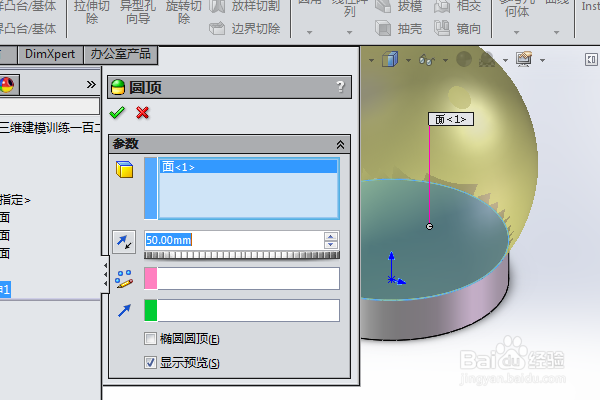Open the fillet dropdown arrow

tap(310, 33)
